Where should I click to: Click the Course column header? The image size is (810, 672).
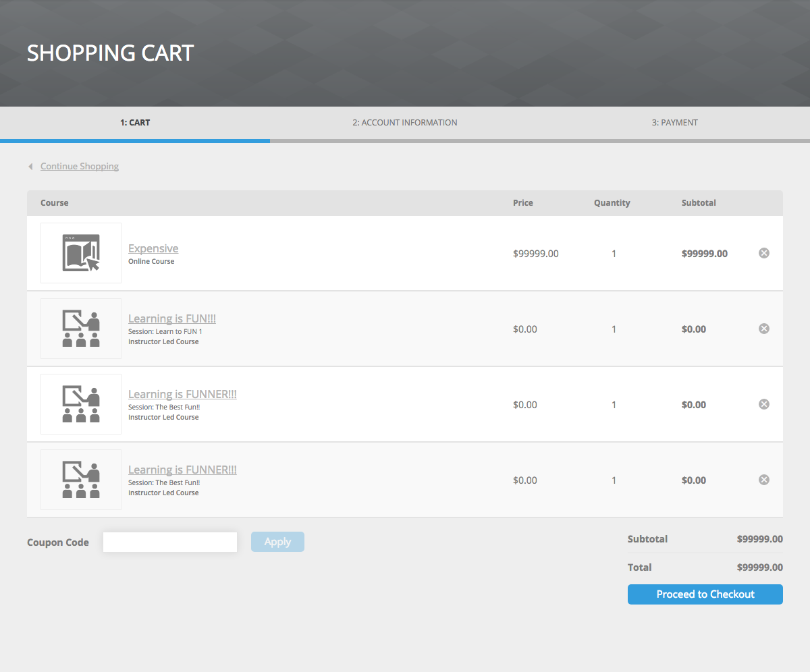coord(55,202)
